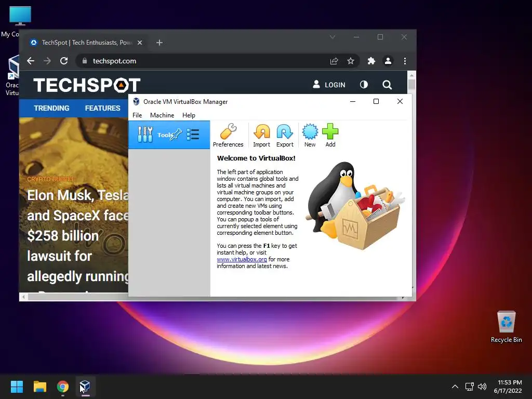Add an existing virtual machine

point(330,136)
